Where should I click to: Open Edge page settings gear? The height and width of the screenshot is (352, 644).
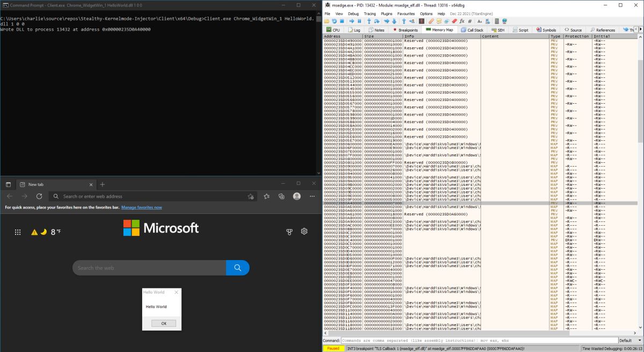(304, 232)
